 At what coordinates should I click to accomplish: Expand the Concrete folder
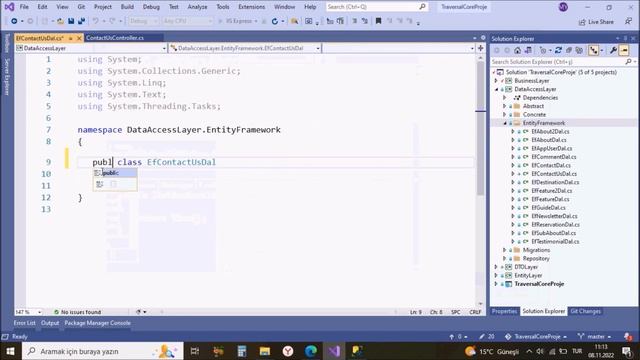pos(505,114)
